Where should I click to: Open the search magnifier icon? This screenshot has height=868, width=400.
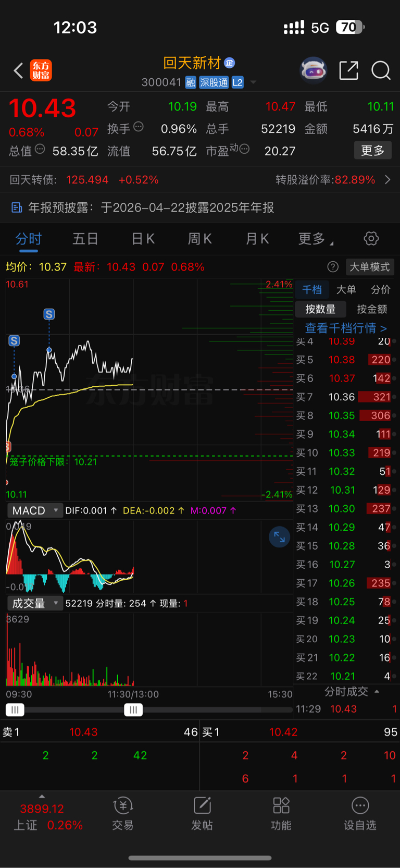click(381, 70)
